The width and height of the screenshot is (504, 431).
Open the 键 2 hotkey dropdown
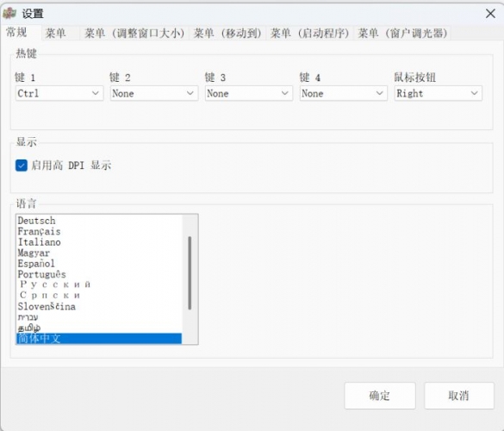coord(154,93)
